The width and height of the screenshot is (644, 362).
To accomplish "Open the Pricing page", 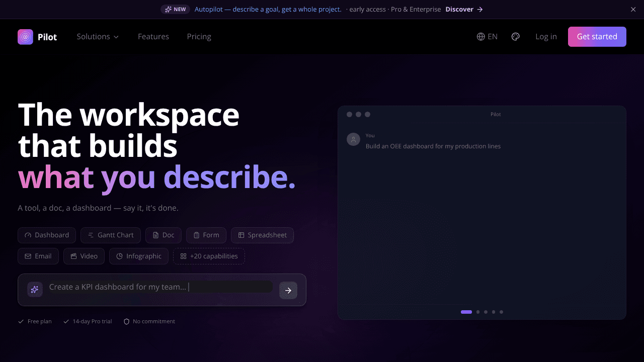I will [x=199, y=37].
